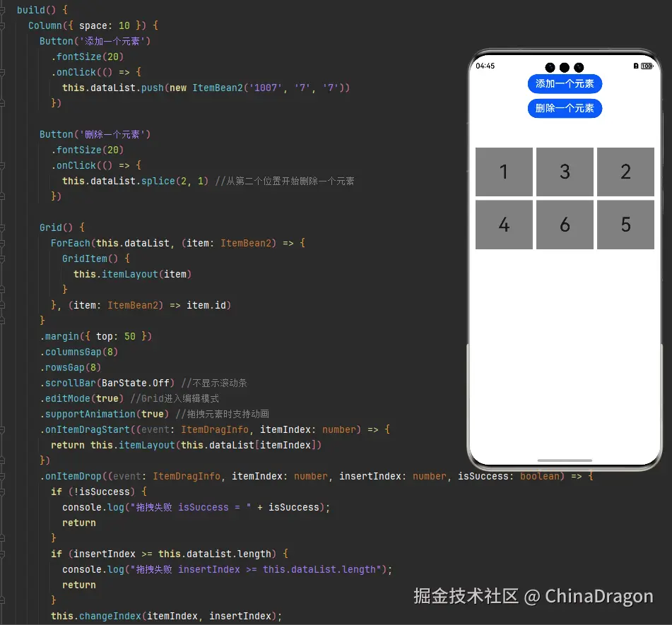Click the comment //拖拽元素时支持动画
This screenshot has height=625, width=672.
tap(222, 415)
